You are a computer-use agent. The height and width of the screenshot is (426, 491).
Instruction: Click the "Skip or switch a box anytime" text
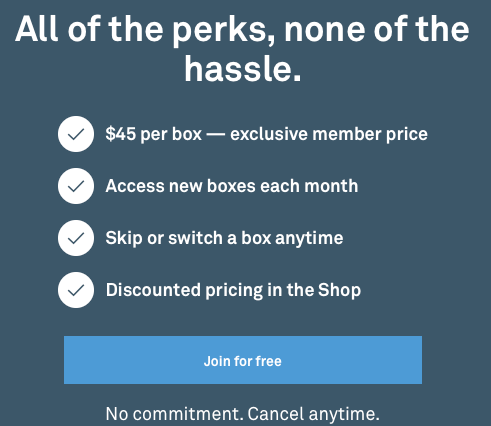coord(224,238)
